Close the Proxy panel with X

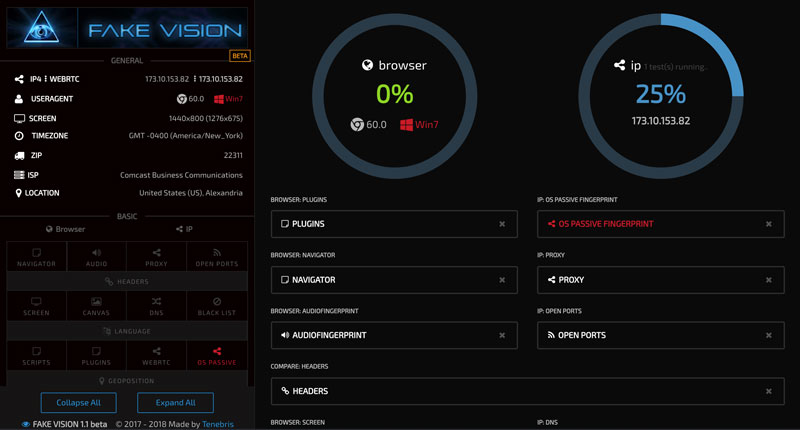768,280
